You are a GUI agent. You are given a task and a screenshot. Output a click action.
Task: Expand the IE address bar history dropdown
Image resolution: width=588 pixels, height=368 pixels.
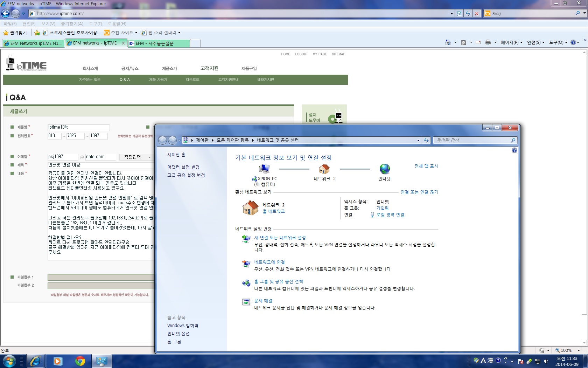[451, 14]
